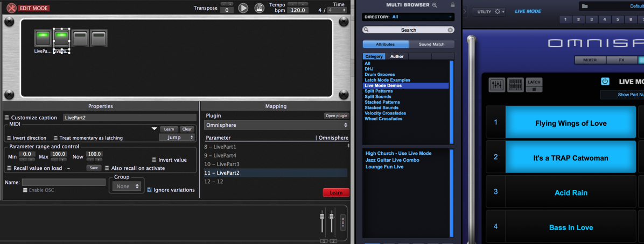Click the first green LivePart button widget
The height and width of the screenshot is (244, 644).
(43, 38)
